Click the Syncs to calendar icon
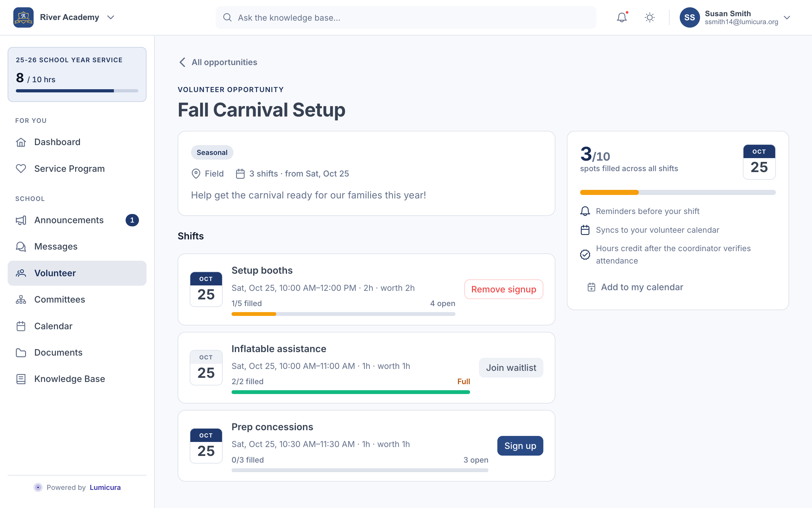 click(x=585, y=230)
